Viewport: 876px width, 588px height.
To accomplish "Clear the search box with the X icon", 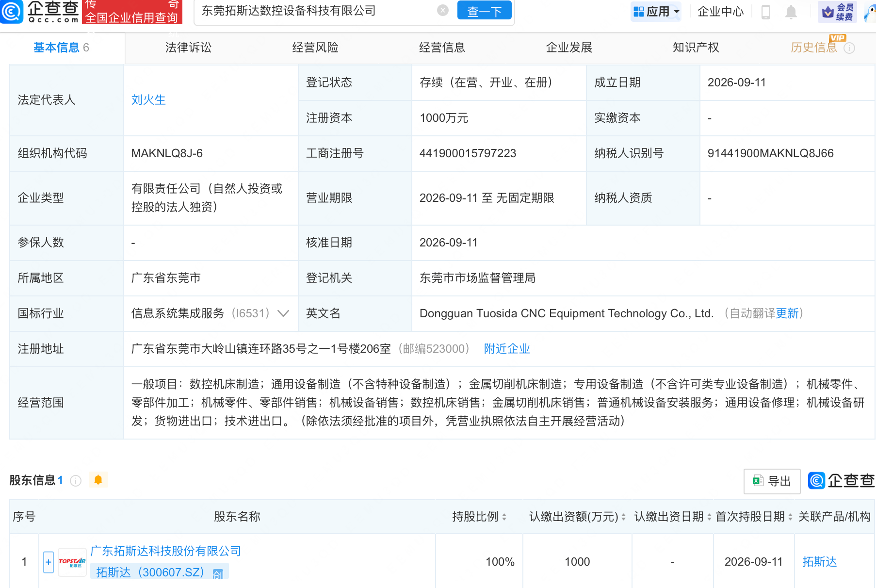I will (442, 10).
